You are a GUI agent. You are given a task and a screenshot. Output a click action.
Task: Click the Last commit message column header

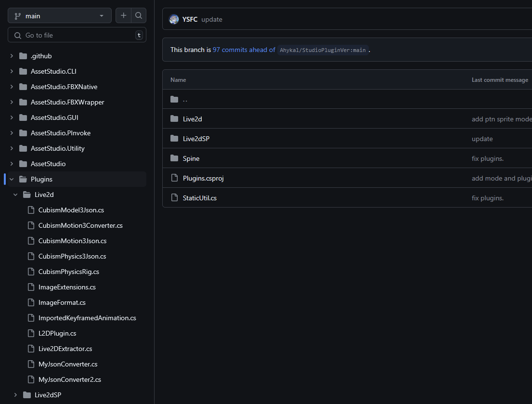point(500,80)
